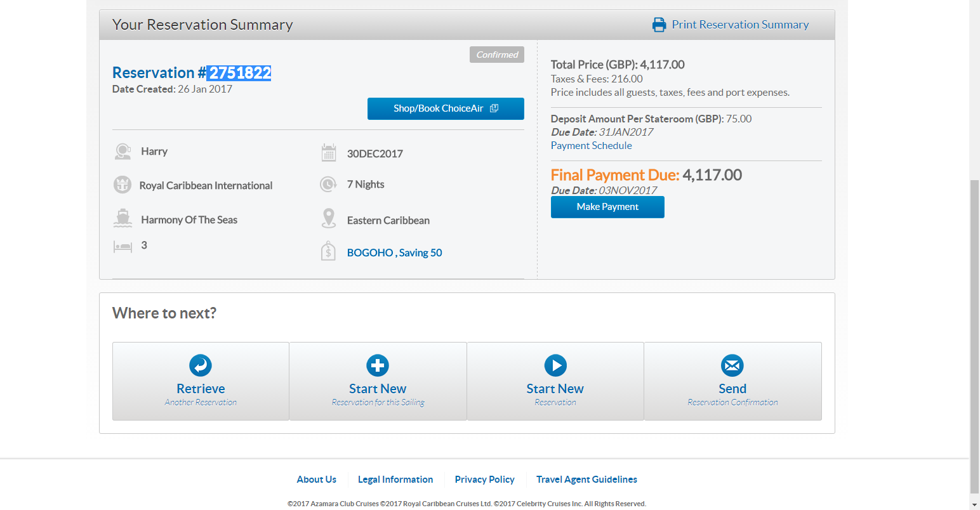Click the agent name Harry

coord(154,152)
